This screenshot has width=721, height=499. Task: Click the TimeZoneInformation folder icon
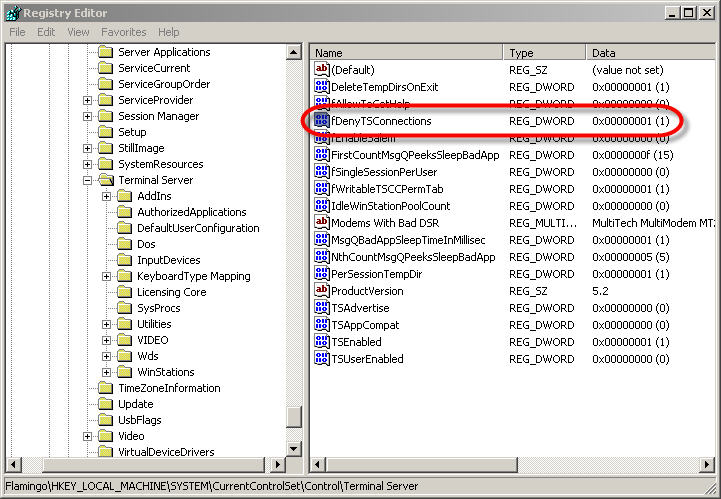pos(106,388)
